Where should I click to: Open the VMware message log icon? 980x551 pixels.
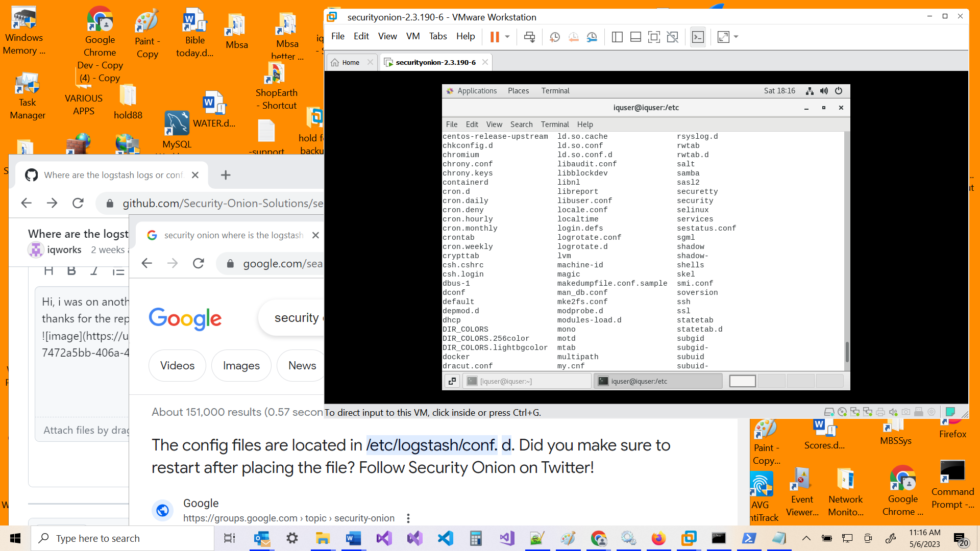(950, 412)
